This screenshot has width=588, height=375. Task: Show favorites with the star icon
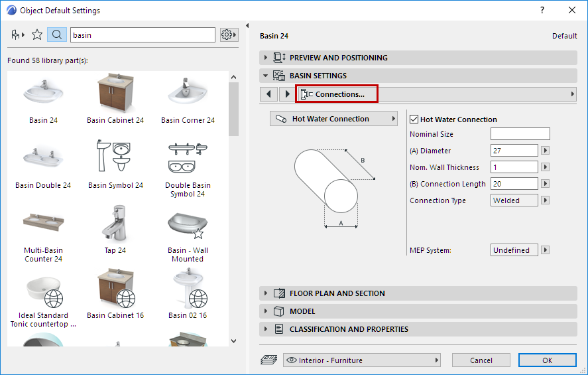coord(36,35)
